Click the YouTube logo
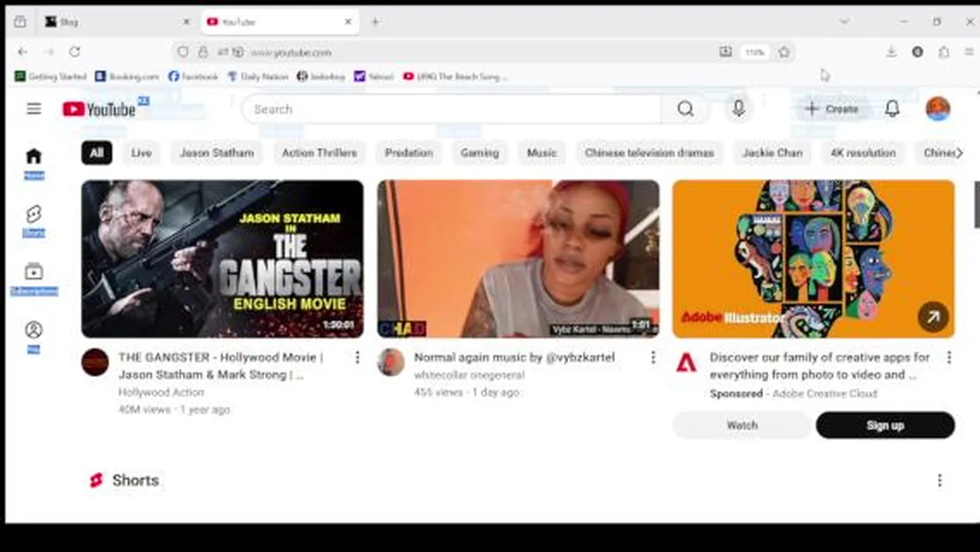980x552 pixels. tap(99, 109)
